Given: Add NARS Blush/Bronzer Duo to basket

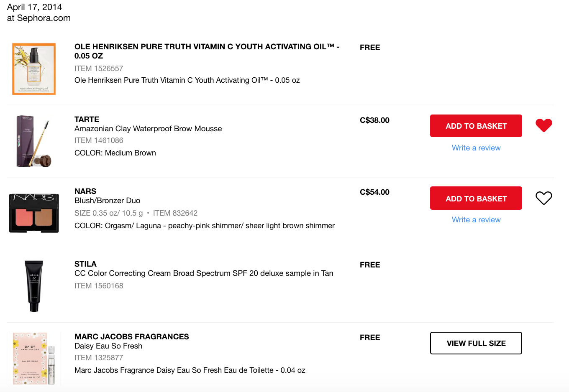Looking at the screenshot, I should pos(476,198).
